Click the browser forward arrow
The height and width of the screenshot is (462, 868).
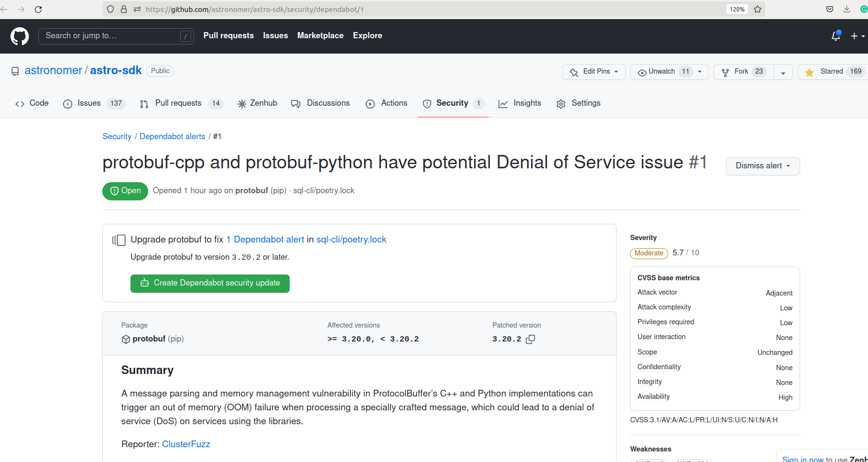click(21, 9)
